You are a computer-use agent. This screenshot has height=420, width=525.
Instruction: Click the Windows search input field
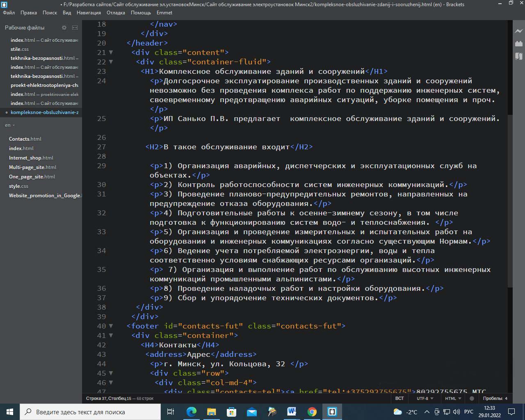coord(90,412)
